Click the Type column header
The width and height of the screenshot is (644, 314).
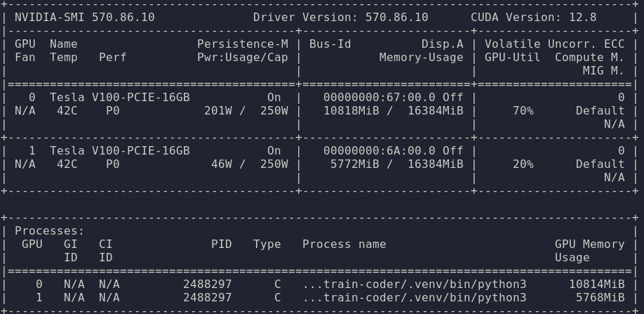(x=267, y=244)
